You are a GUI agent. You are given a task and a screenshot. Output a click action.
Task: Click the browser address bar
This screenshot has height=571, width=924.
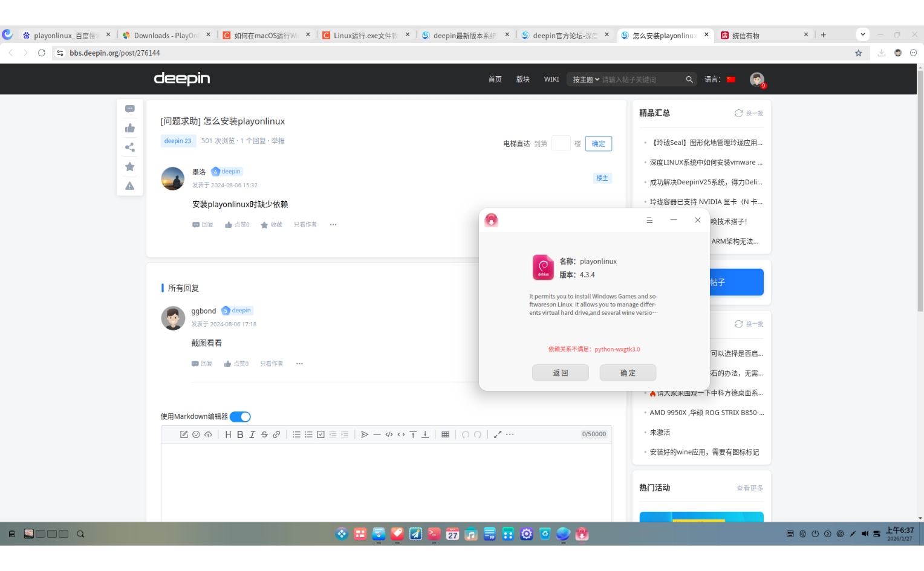click(x=454, y=53)
